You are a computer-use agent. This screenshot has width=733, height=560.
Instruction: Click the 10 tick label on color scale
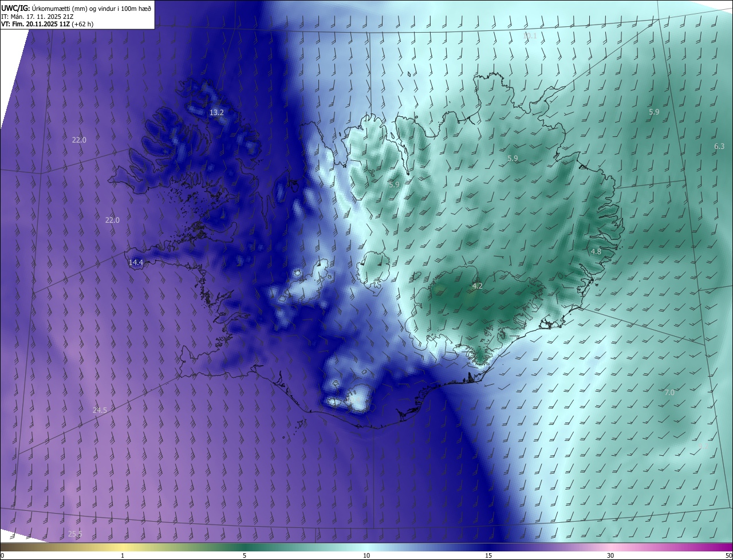(366, 555)
